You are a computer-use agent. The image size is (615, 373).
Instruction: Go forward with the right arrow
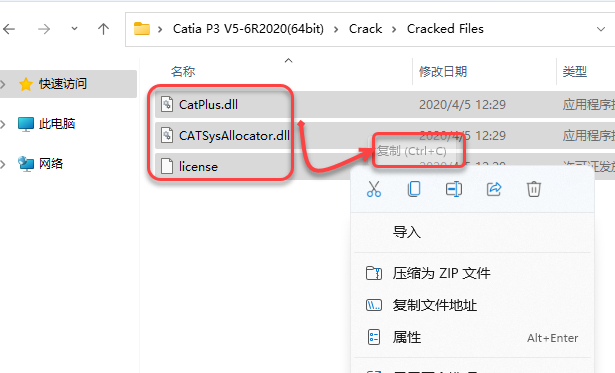[44, 29]
